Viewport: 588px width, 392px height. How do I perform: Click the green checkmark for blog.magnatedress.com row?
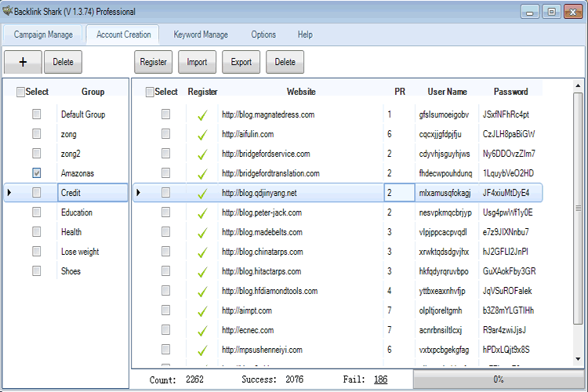202,114
